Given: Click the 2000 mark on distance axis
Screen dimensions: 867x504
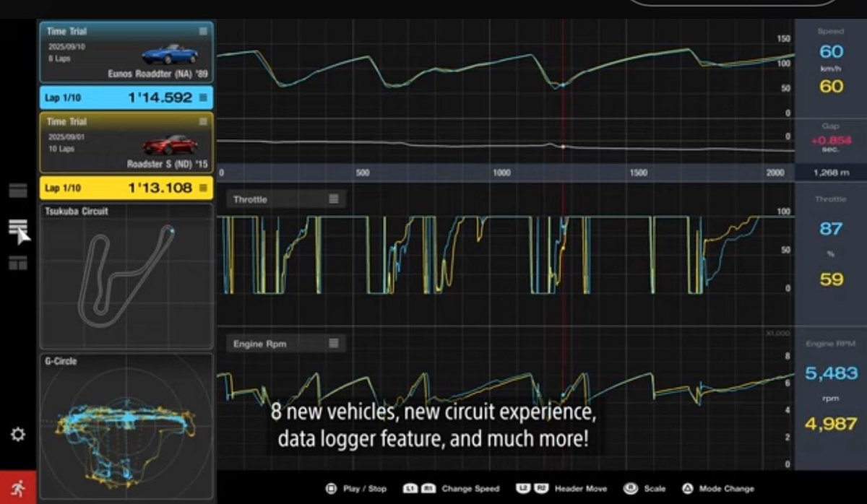Looking at the screenshot, I should point(775,173).
